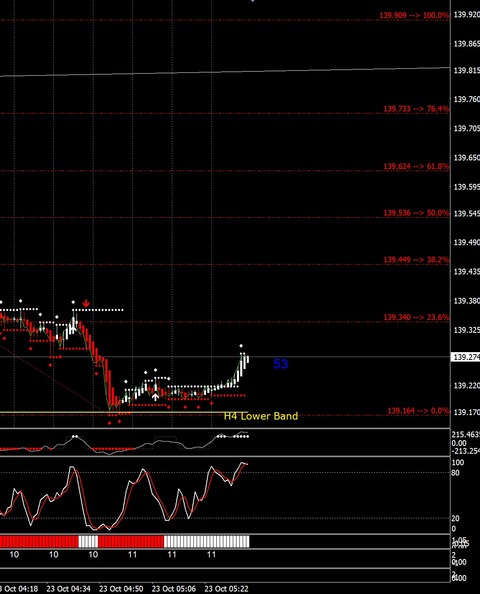Select the '139.536 --> 50.0%' Fibonacci label
The width and height of the screenshot is (480, 594).
click(416, 213)
